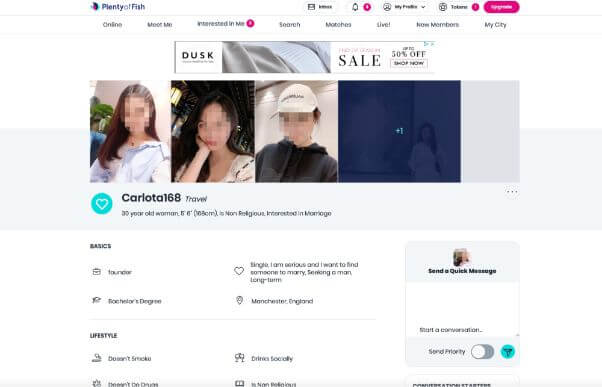View the first profile photo thumbnail
Screen dimensions: 602x387
pyautogui.click(x=130, y=131)
